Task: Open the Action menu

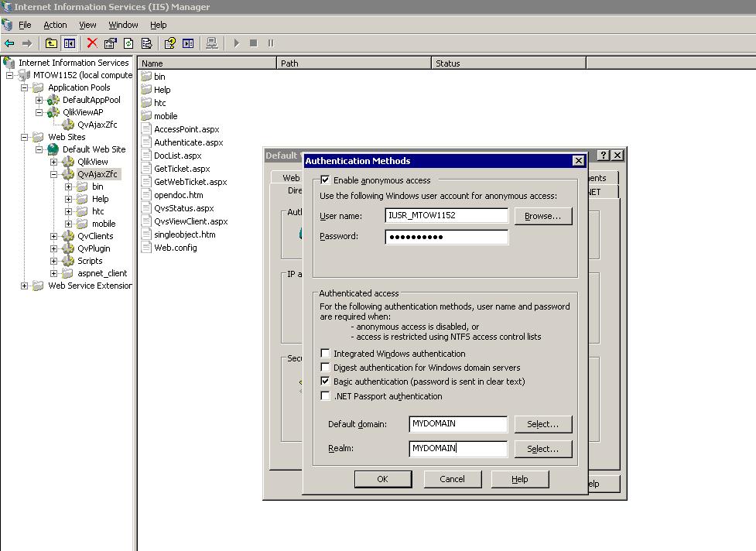Action: tap(55, 25)
